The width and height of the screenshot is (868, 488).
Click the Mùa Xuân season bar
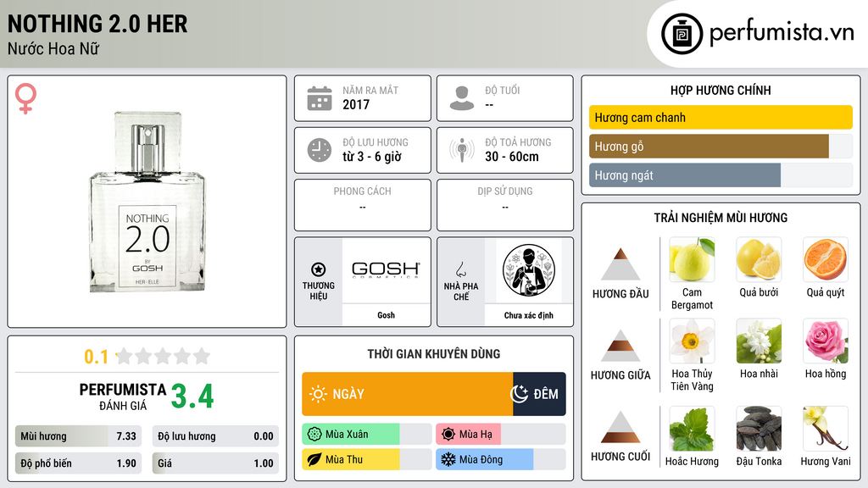[367, 435]
